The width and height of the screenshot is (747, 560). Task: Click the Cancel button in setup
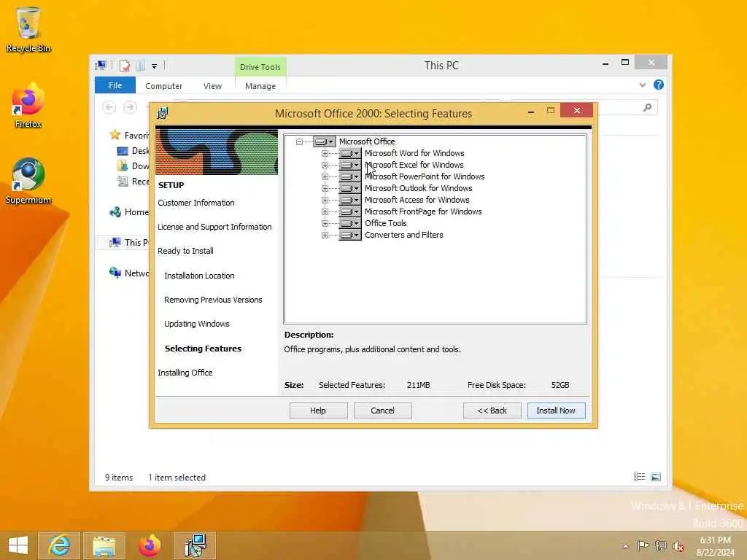coord(382,411)
